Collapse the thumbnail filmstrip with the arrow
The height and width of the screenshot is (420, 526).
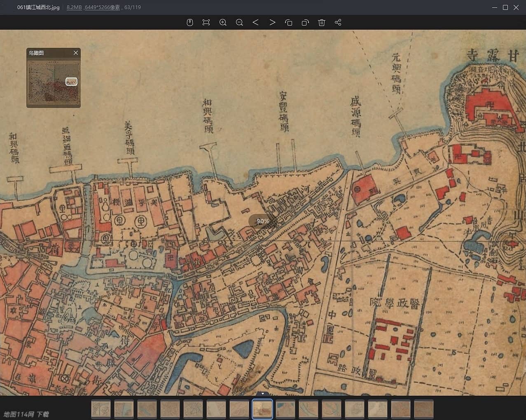(x=263, y=394)
